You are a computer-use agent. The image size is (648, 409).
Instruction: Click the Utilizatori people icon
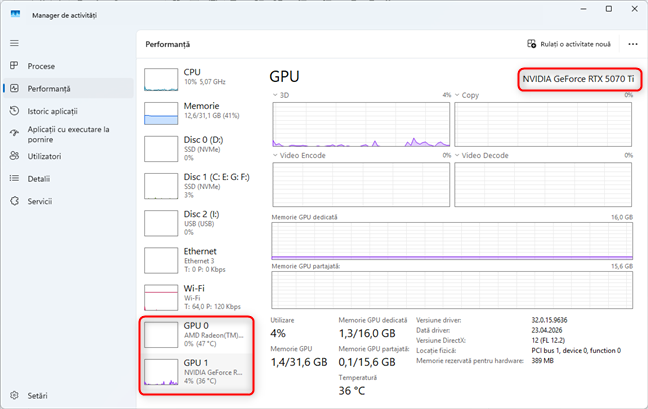click(x=14, y=156)
